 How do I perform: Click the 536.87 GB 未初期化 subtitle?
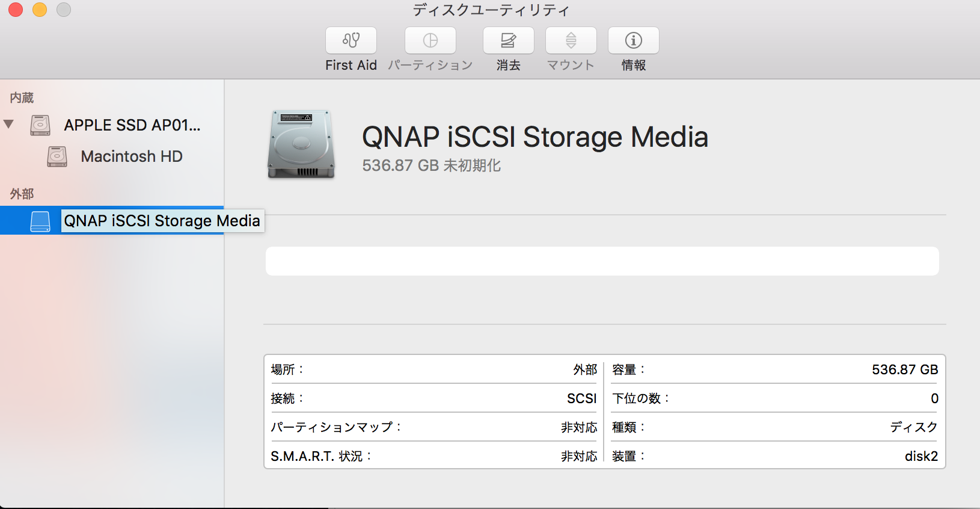pyautogui.click(x=432, y=165)
